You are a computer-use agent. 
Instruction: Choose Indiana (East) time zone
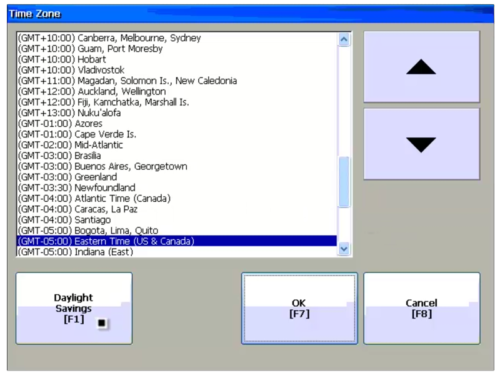click(x=177, y=252)
